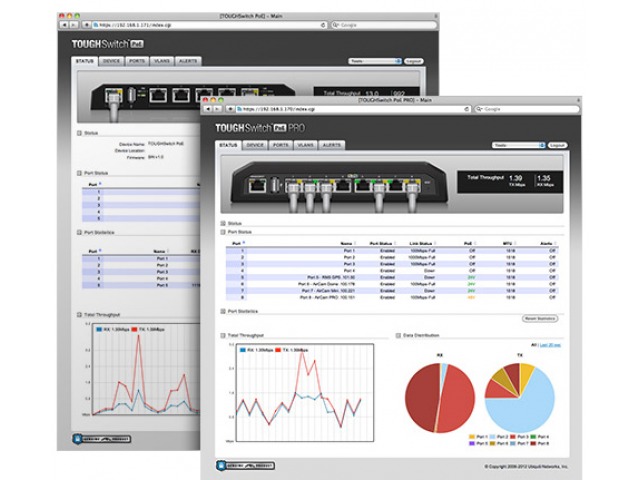Reload the page in the PRO browser window

pos(467,109)
